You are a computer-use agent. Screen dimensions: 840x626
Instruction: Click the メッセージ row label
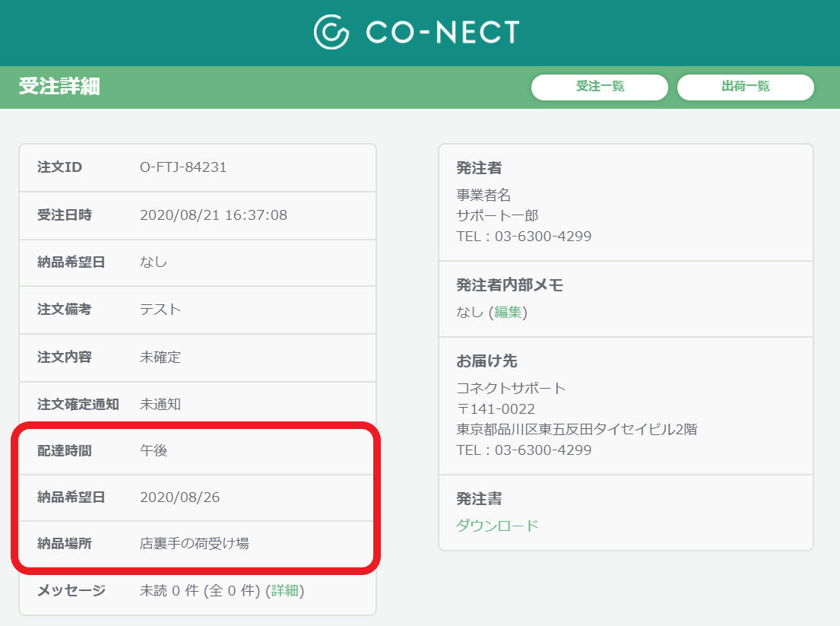[71, 590]
